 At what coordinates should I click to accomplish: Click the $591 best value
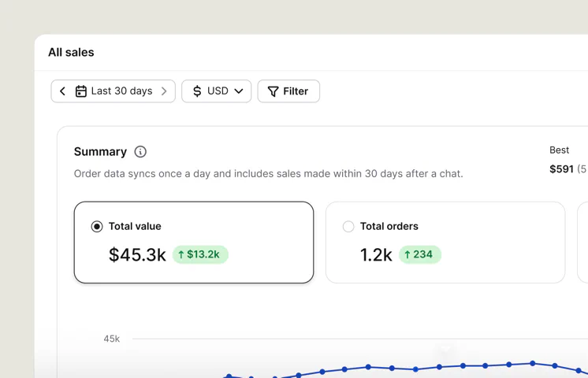[561, 169]
